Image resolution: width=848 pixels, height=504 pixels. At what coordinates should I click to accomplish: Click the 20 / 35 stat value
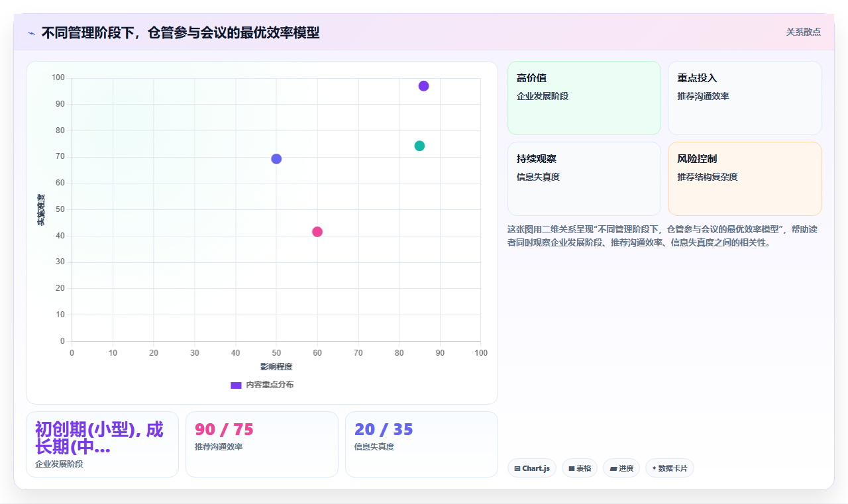pyautogui.click(x=384, y=429)
